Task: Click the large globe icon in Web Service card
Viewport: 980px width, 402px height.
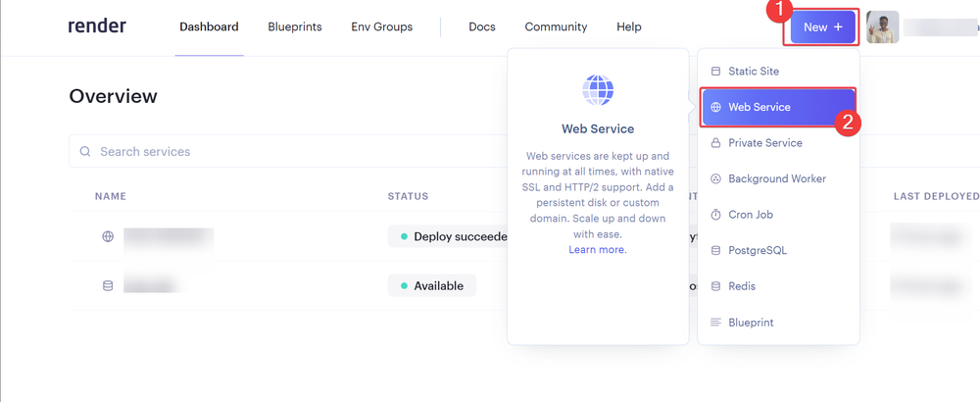Action: tap(598, 90)
